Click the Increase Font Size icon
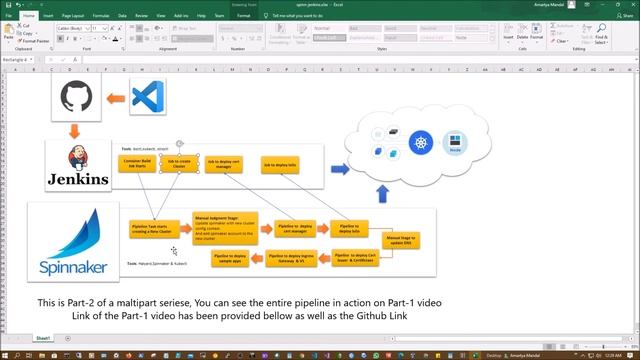Screen dimensions: 640x360 pos(112,29)
